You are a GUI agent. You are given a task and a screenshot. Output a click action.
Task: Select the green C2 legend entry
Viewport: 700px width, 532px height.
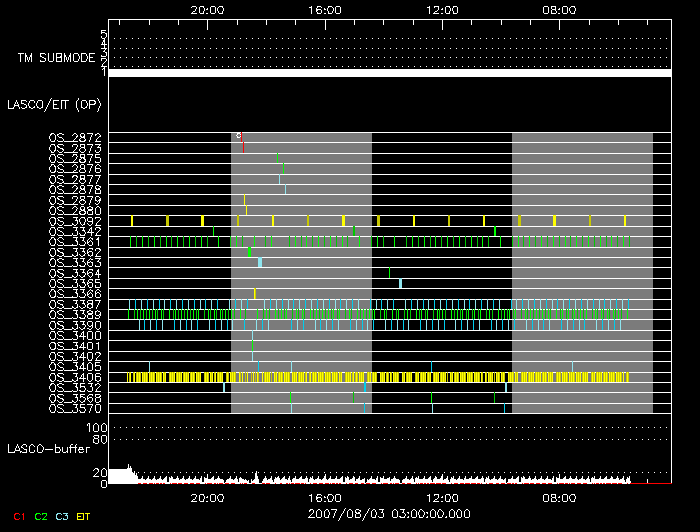tap(41, 516)
